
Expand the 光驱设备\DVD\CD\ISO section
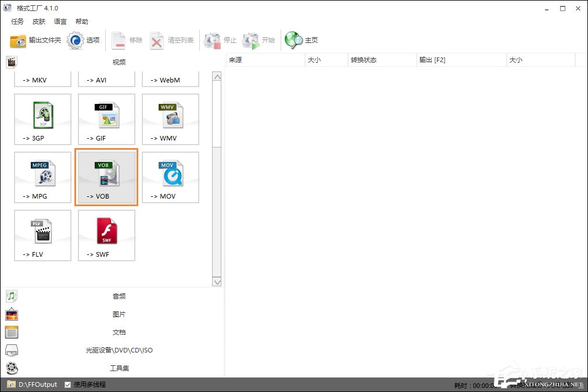click(119, 350)
